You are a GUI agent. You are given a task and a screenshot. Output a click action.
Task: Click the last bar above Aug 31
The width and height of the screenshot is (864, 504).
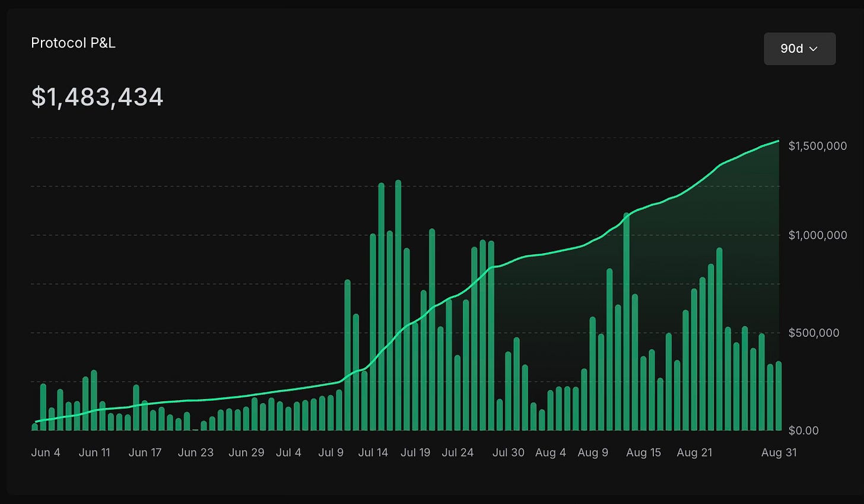[779, 396]
